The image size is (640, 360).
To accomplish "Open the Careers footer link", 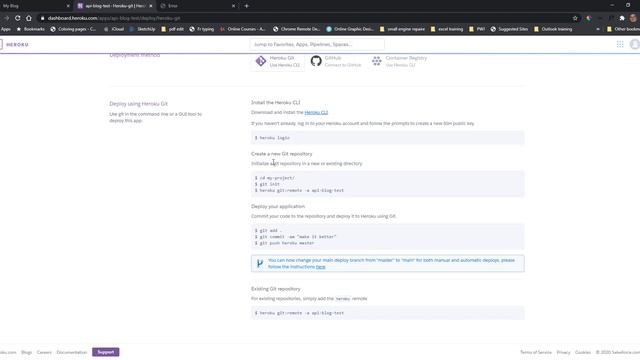I will (44, 352).
